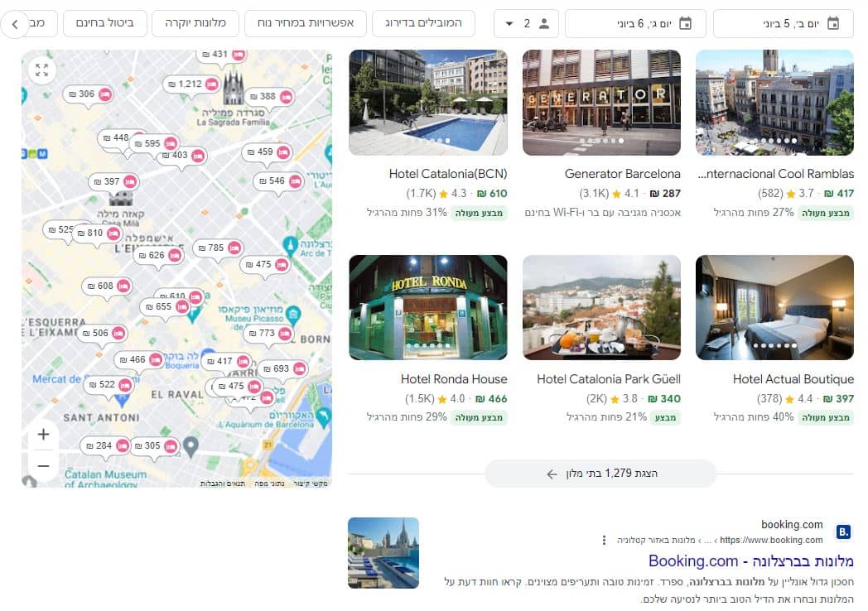
Task: Open the calendar icon for יום ב', 5 ביוני
Action: (832, 23)
